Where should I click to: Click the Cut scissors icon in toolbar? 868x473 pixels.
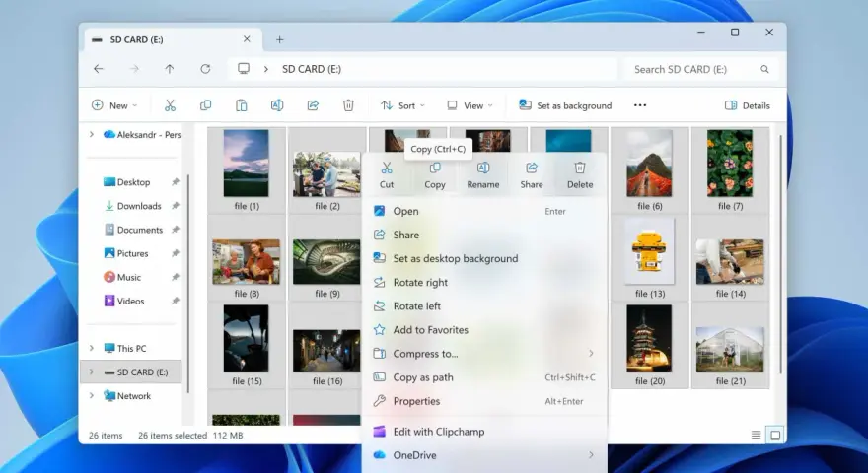pos(170,105)
